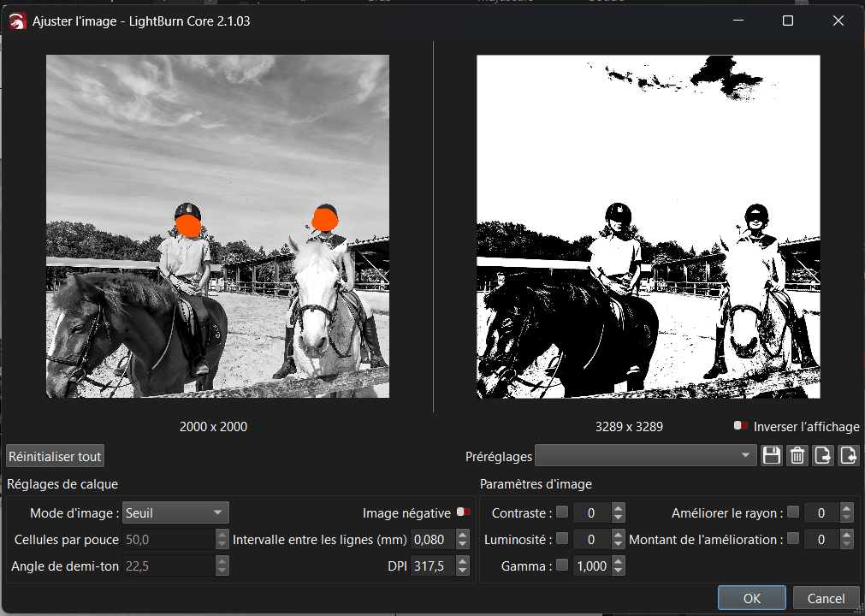Toggle the Image négative switch

click(464, 512)
